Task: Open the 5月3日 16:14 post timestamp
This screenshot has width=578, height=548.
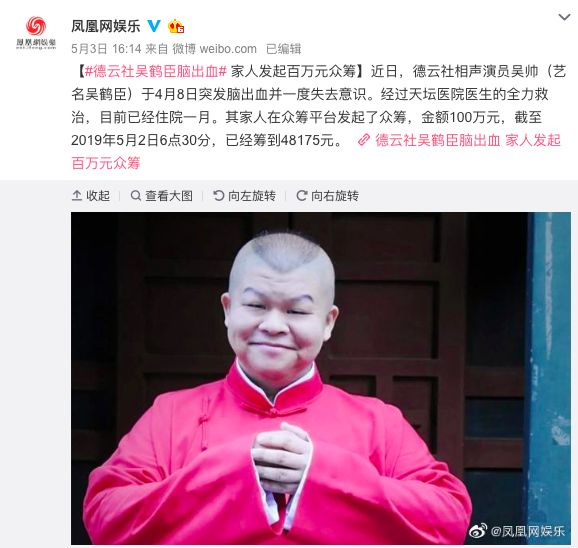Action: [x=106, y=49]
